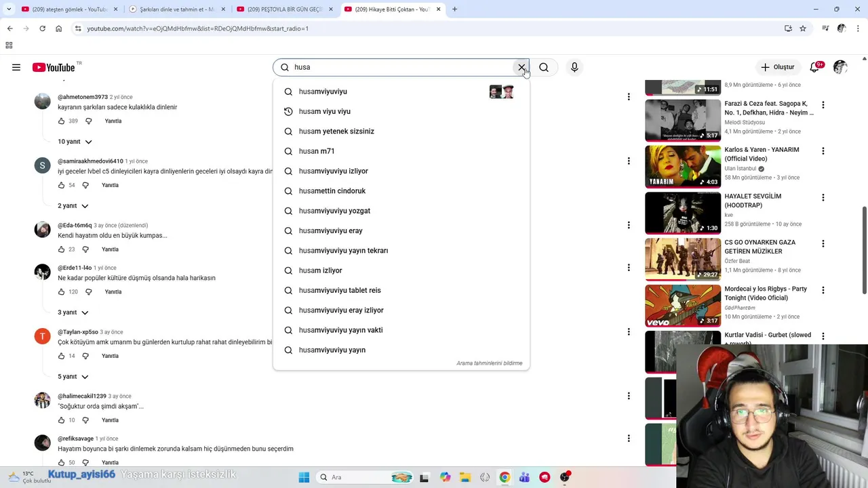868x488 pixels.
Task: Go back in browser history
Action: point(9,28)
